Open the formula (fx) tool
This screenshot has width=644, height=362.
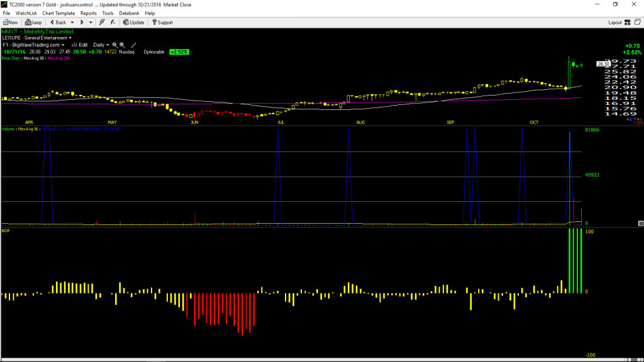(113, 23)
